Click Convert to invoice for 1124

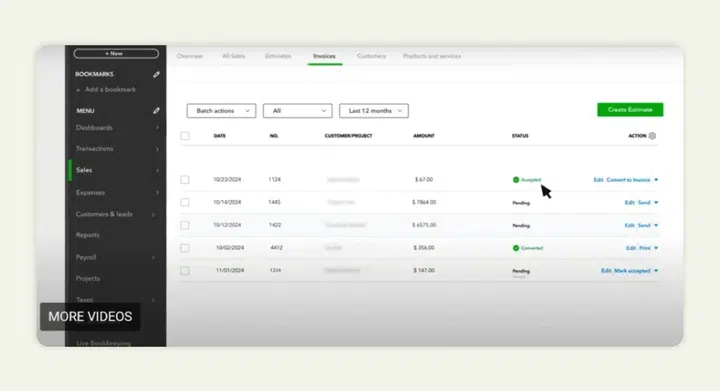pos(628,180)
